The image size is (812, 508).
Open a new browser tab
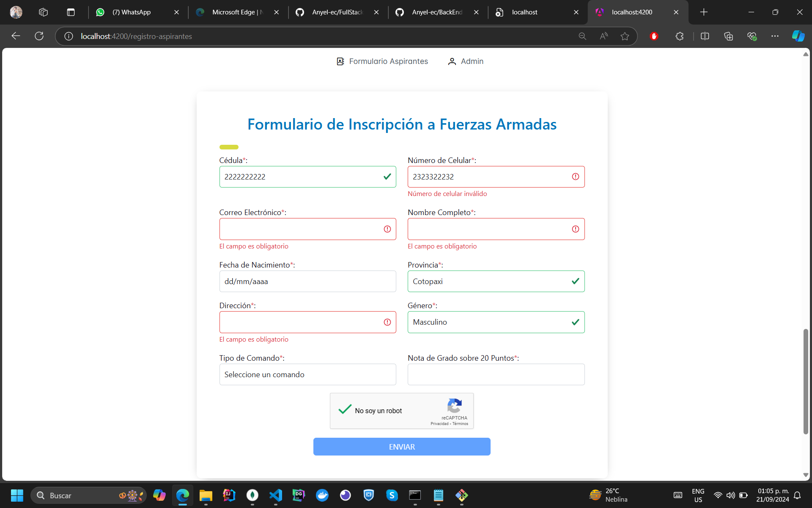pyautogui.click(x=704, y=12)
